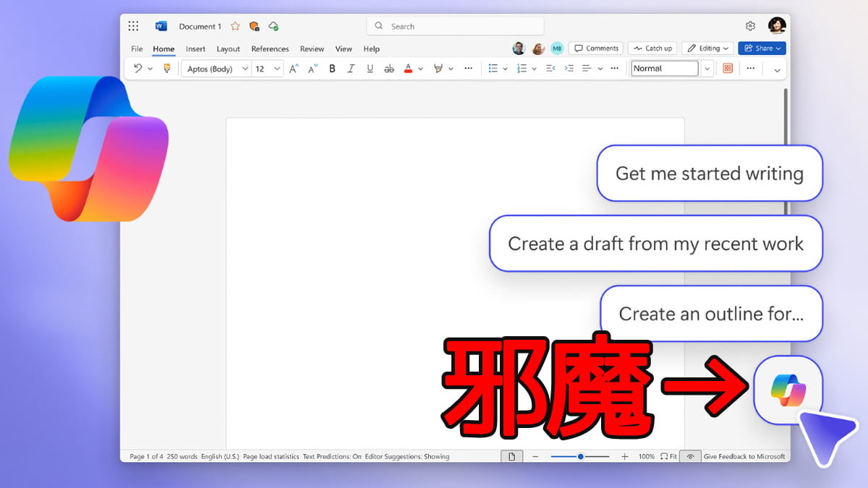Switch to the View tab
The height and width of the screenshot is (488, 868).
[344, 49]
